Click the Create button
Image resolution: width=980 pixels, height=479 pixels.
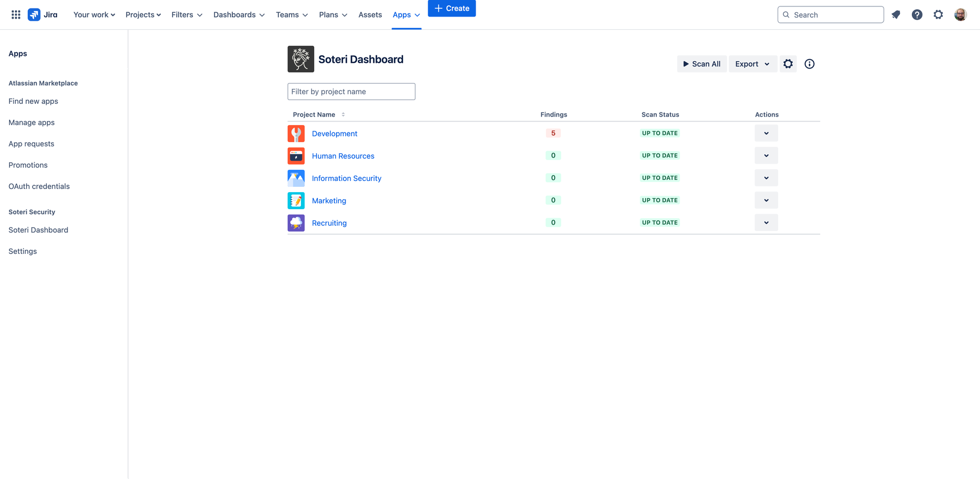(452, 9)
